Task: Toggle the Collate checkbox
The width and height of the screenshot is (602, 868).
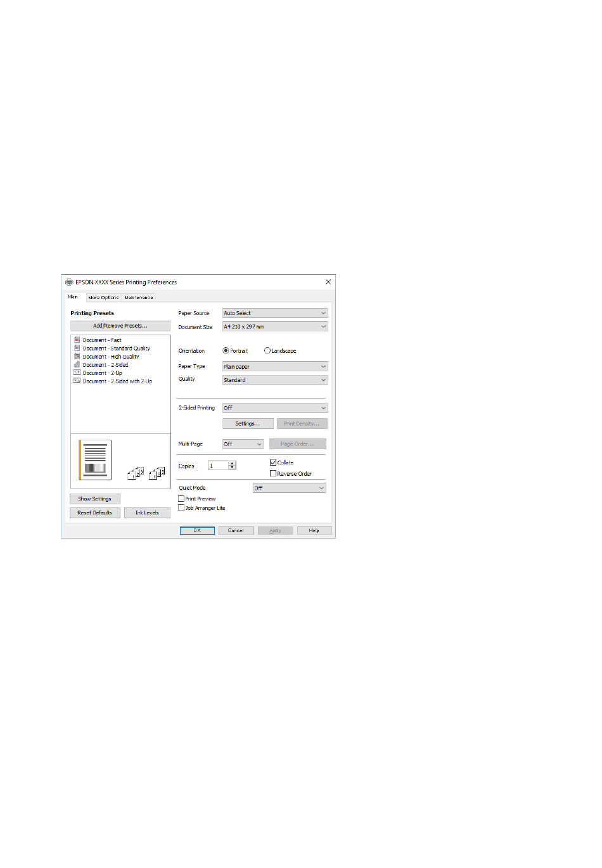Action: coord(273,463)
